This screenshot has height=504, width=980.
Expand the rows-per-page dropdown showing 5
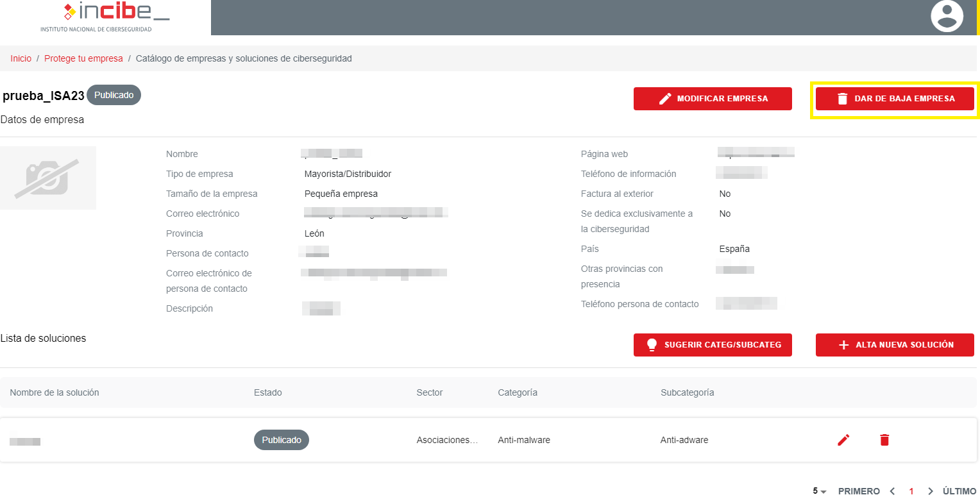819,491
